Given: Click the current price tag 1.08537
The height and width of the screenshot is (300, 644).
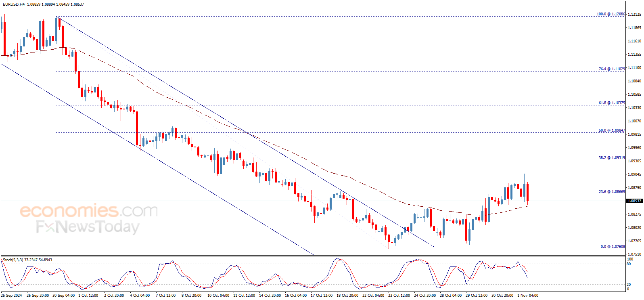Looking at the screenshot, I should 634,201.
